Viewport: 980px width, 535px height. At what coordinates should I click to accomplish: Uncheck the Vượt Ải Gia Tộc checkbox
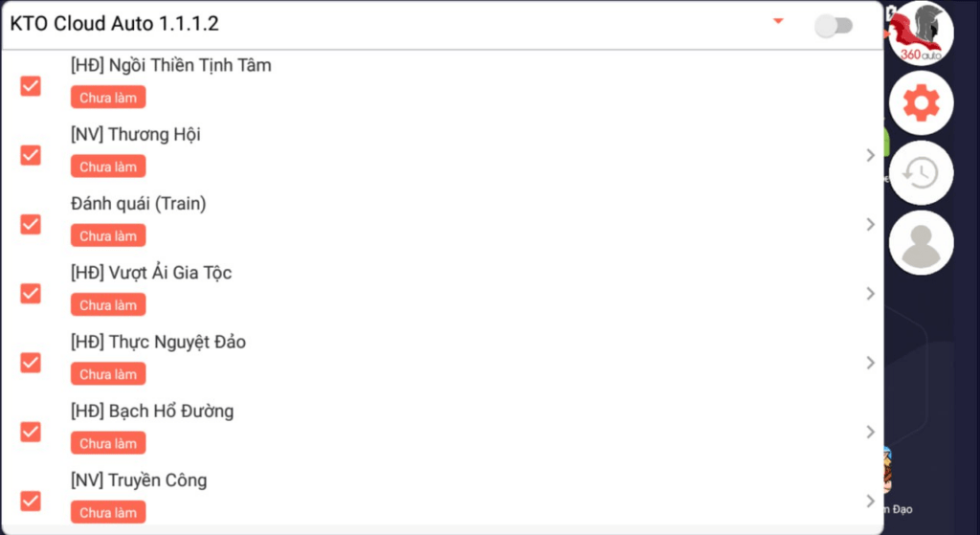coord(31,293)
